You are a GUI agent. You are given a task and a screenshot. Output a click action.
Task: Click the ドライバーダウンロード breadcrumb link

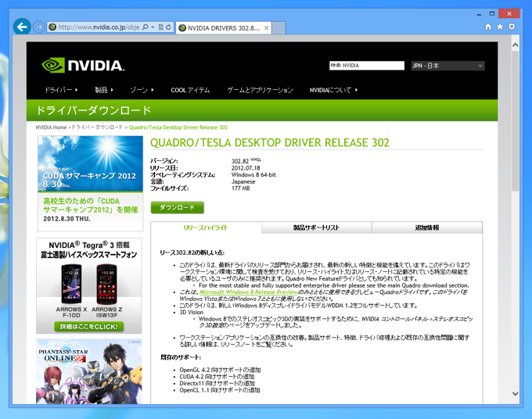97,127
